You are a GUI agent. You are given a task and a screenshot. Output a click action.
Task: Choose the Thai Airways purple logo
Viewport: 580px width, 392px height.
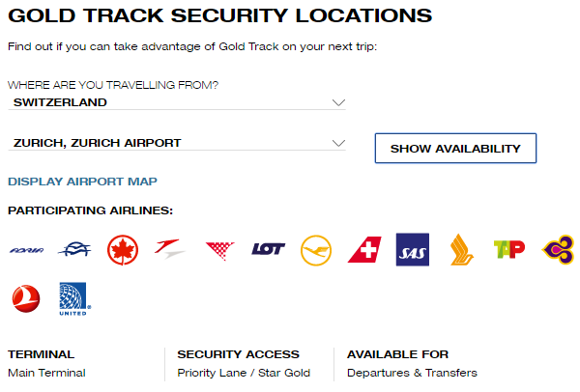[x=558, y=249]
